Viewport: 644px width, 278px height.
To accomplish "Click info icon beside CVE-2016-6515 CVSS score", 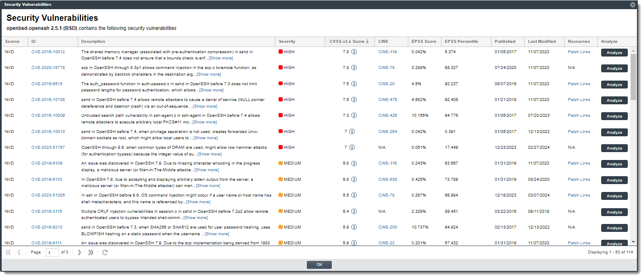I will pyautogui.click(x=354, y=84).
